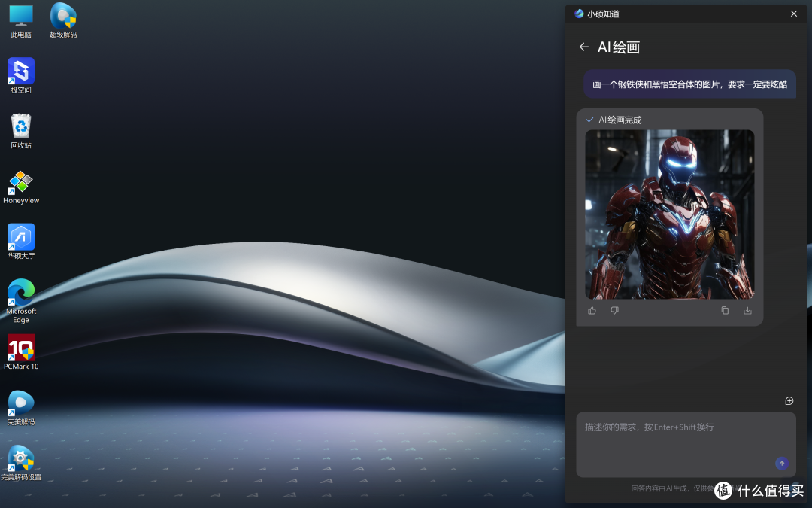Go back using the AI绘画 back arrow
The image size is (812, 508).
[583, 47]
